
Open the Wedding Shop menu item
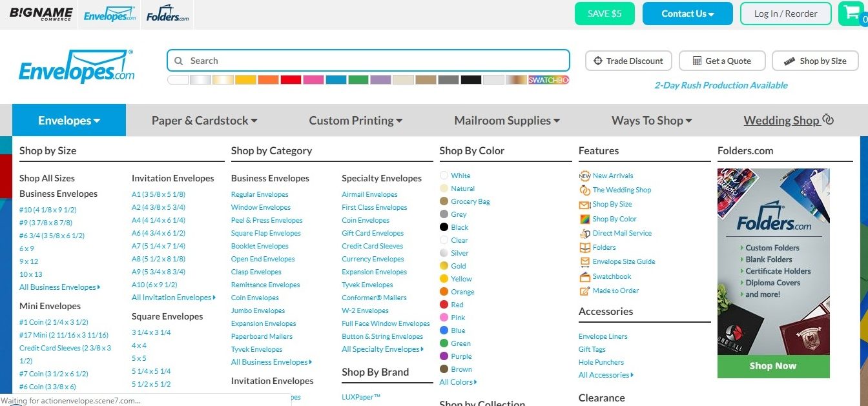pos(783,120)
